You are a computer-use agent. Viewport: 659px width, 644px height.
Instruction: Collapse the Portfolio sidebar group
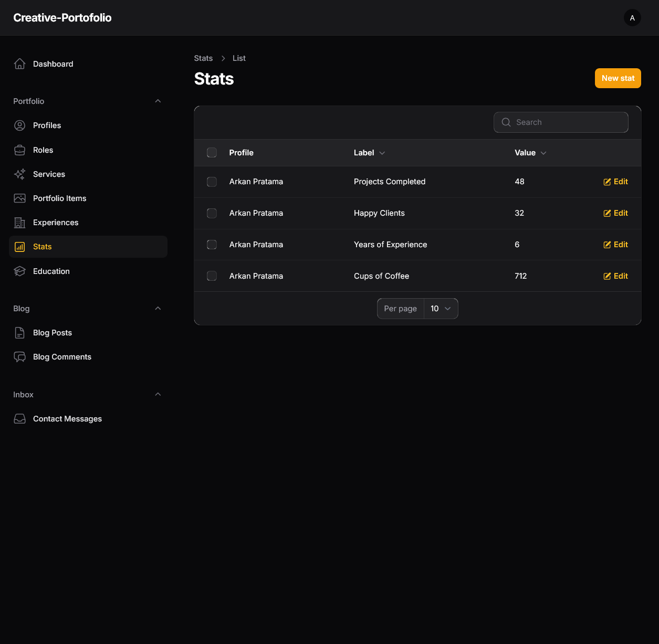pos(158,101)
